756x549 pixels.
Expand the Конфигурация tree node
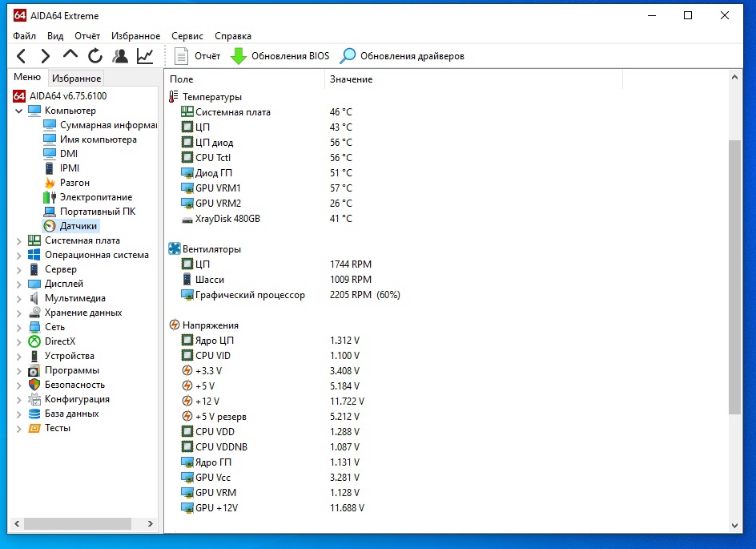18,400
